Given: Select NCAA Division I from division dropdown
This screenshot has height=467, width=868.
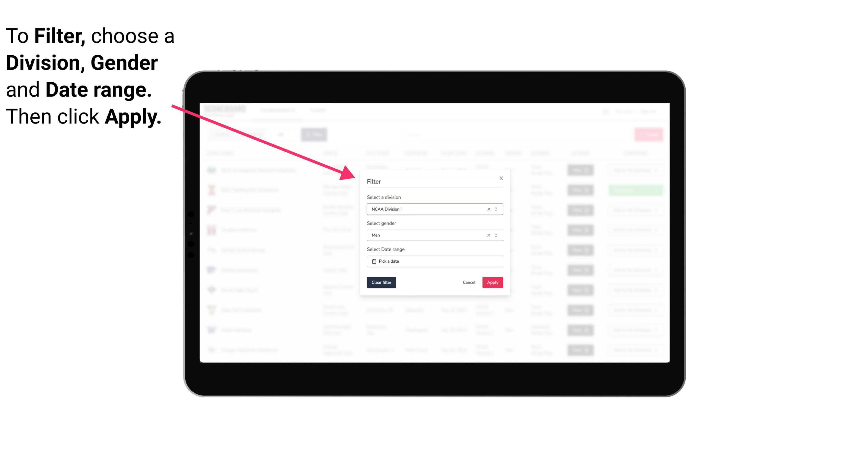Looking at the screenshot, I should [434, 209].
